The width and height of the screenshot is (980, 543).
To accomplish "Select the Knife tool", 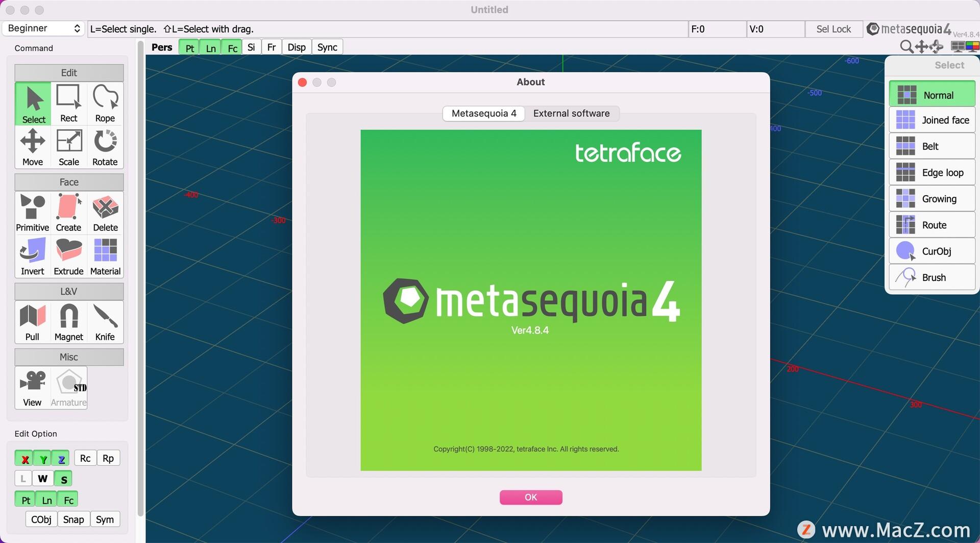I will tap(105, 322).
